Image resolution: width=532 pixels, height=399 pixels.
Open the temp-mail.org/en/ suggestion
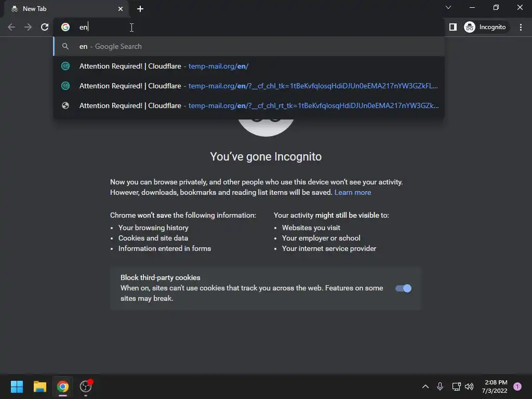click(x=249, y=66)
